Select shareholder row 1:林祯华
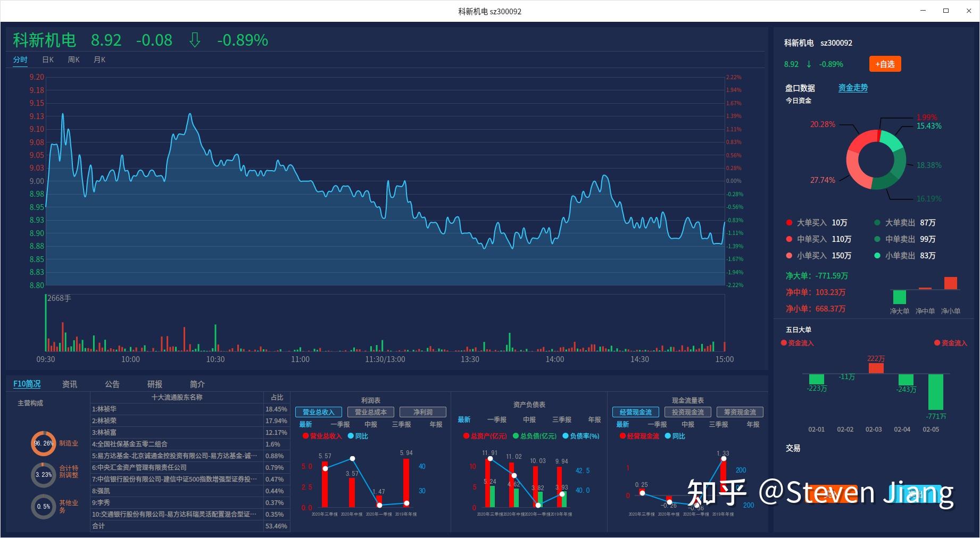Screen dimensions: 980x538 click(190, 409)
